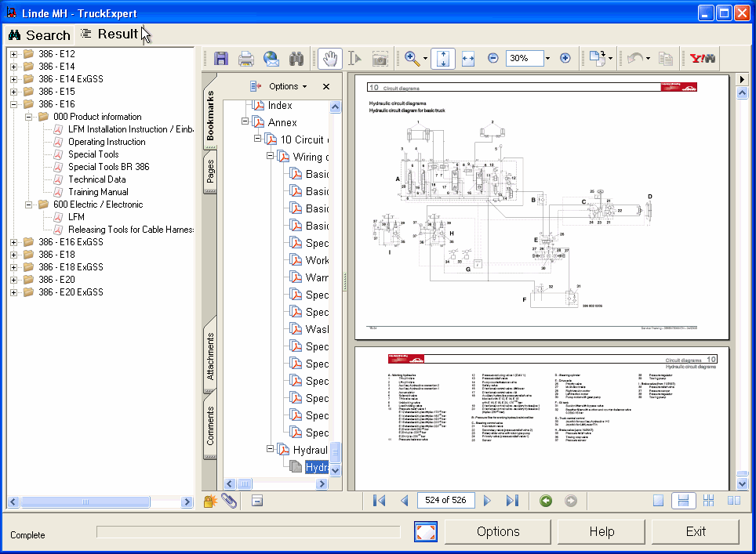Viewport: 756px width, 554px height.
Task: Click the paperclip attachments icon
Action: coord(230,501)
